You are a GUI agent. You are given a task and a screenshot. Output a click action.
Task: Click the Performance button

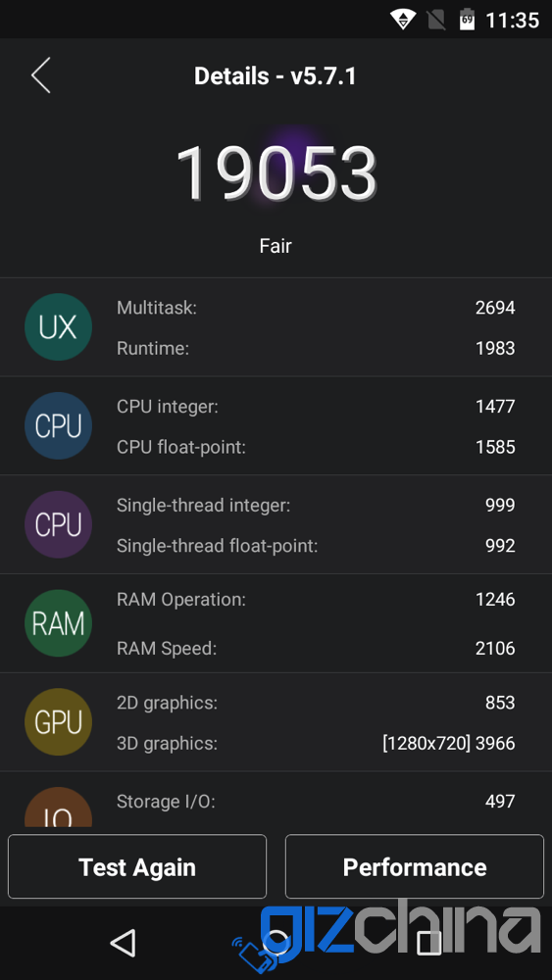[x=415, y=867]
